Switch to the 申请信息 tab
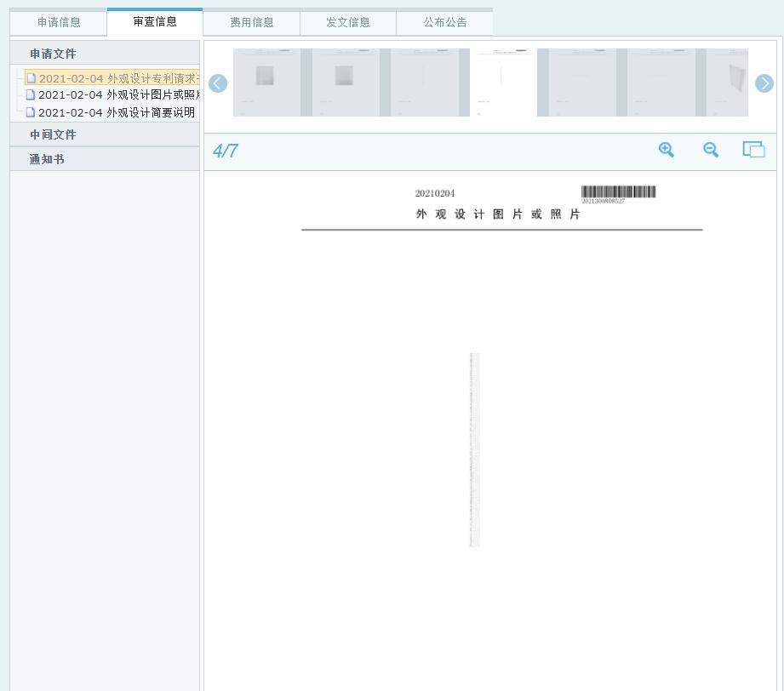Image resolution: width=784 pixels, height=691 pixels. [x=59, y=23]
